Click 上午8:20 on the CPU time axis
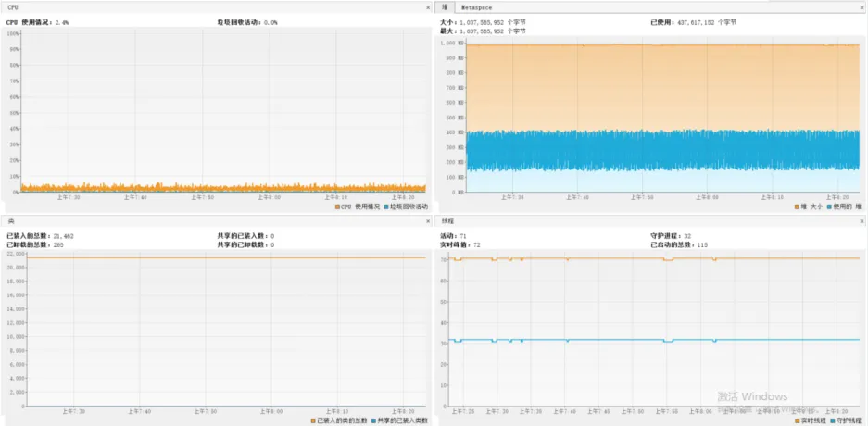Image resolution: width=868 pixels, height=426 pixels. (x=403, y=196)
